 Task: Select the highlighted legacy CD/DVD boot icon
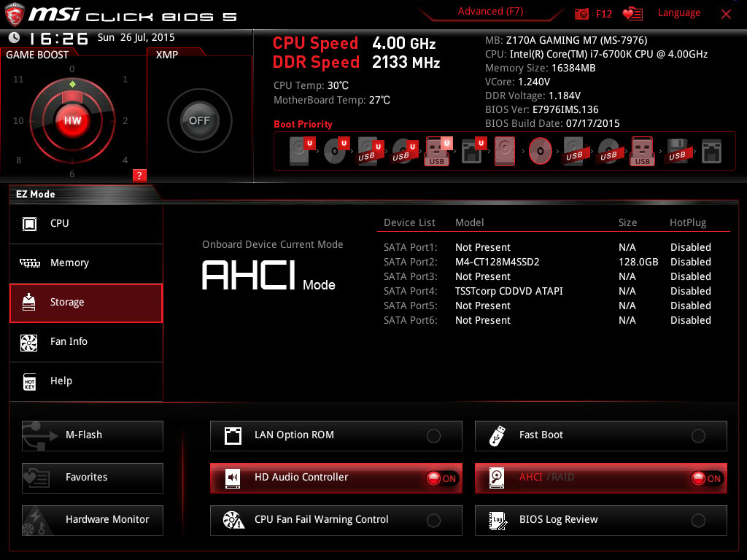541,152
